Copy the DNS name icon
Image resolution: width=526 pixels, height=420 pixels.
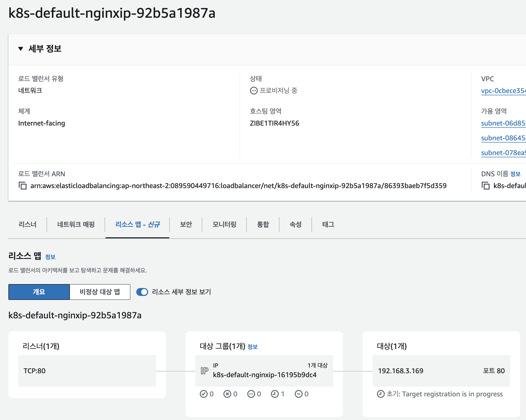click(485, 186)
